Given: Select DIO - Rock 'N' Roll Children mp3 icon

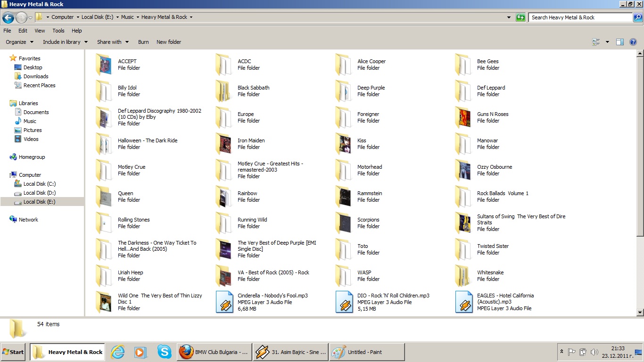Looking at the screenshot, I should click(x=344, y=302).
